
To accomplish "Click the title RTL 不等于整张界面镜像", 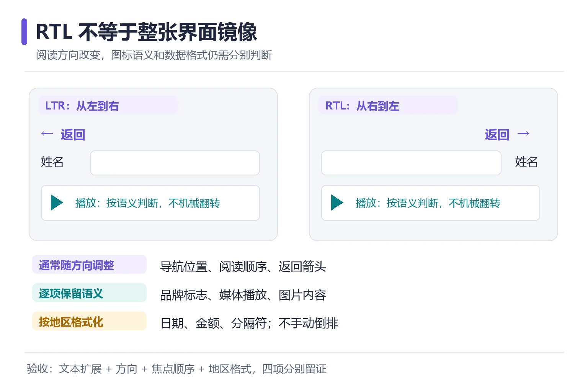I will coord(146,32).
